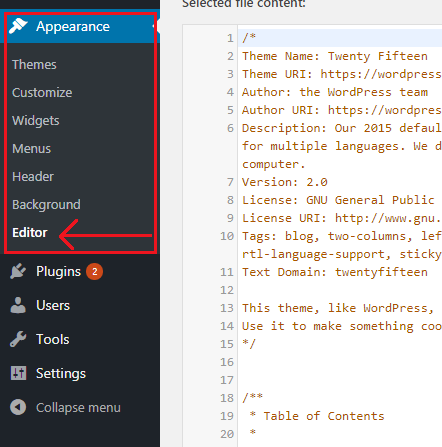Click the Users person icon
This screenshot has width=442, height=447.
pyautogui.click(x=18, y=305)
